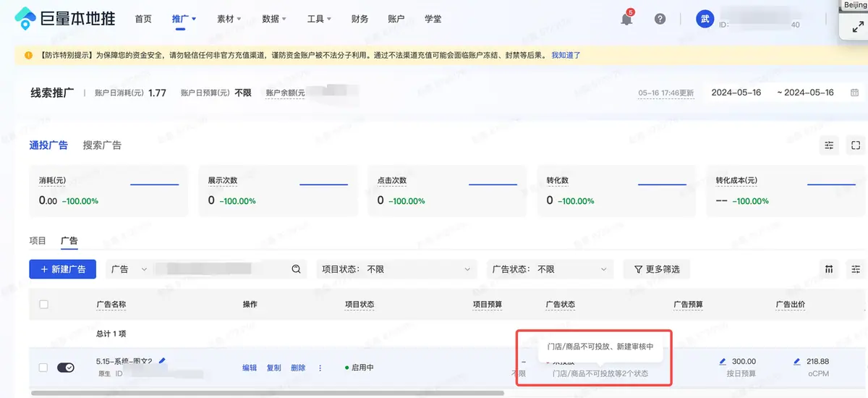868x398 pixels.
Task: Open custom columns icon
Action: [x=829, y=269]
